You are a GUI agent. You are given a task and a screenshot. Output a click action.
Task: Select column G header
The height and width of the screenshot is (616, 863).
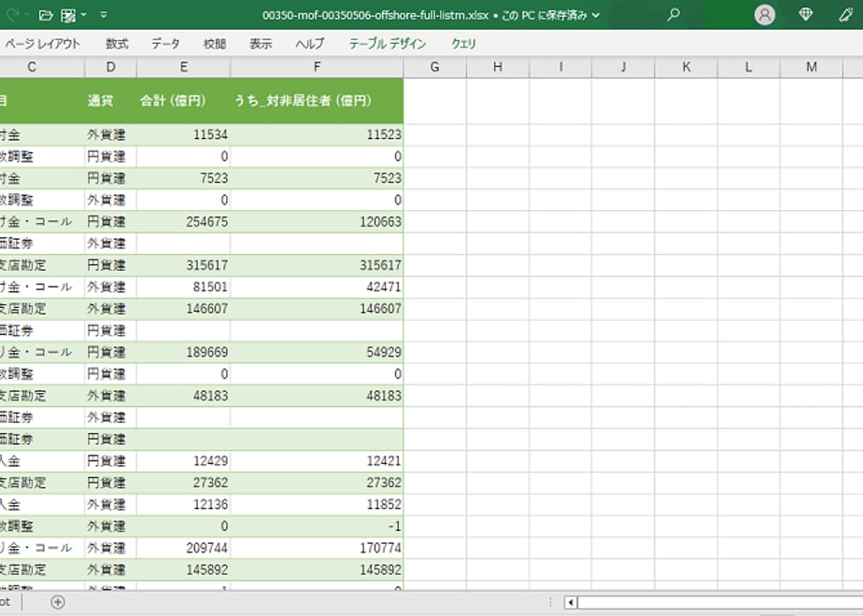(x=435, y=67)
